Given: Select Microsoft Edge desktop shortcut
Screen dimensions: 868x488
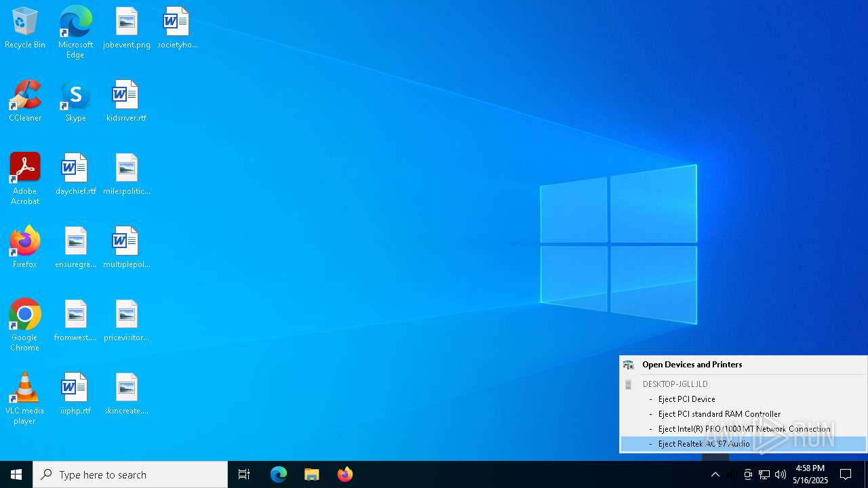Looking at the screenshot, I should pos(75,33).
